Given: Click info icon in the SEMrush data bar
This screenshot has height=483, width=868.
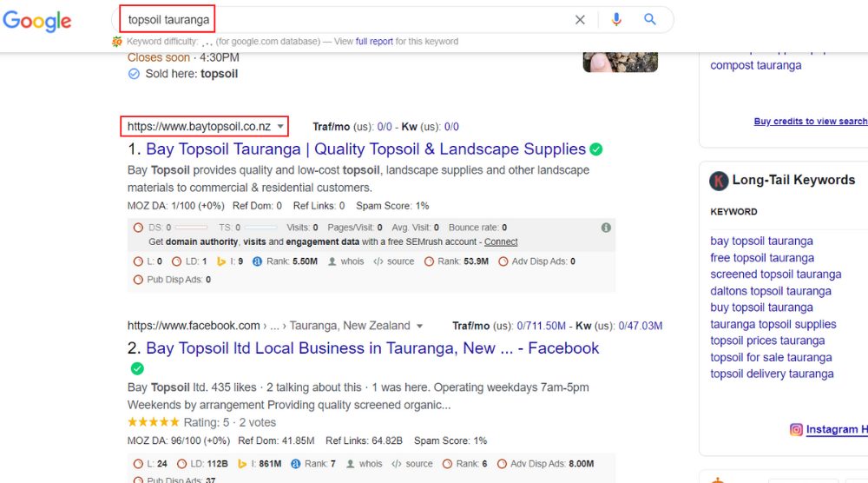Looking at the screenshot, I should coord(606,228).
